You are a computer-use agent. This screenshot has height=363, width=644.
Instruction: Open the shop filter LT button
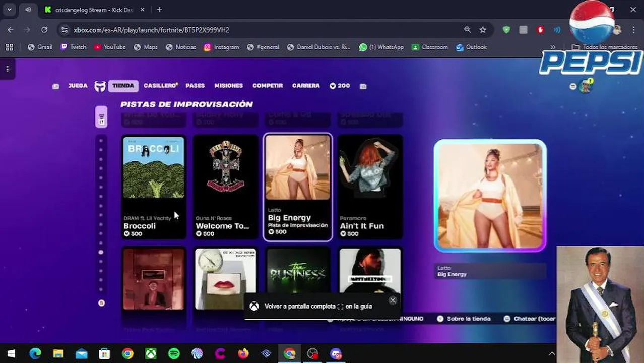tap(101, 117)
